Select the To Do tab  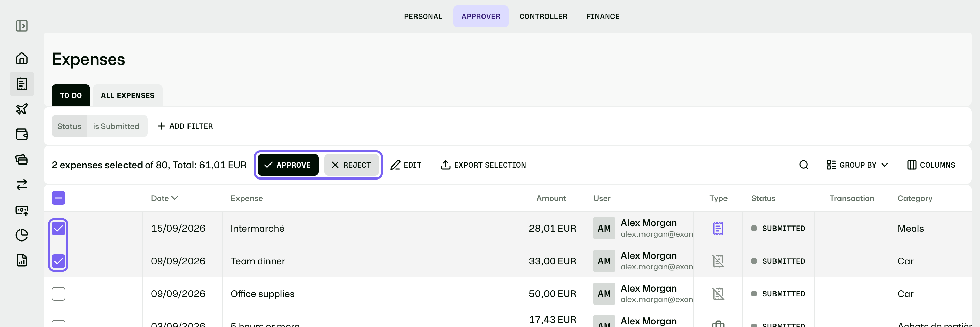(x=71, y=96)
